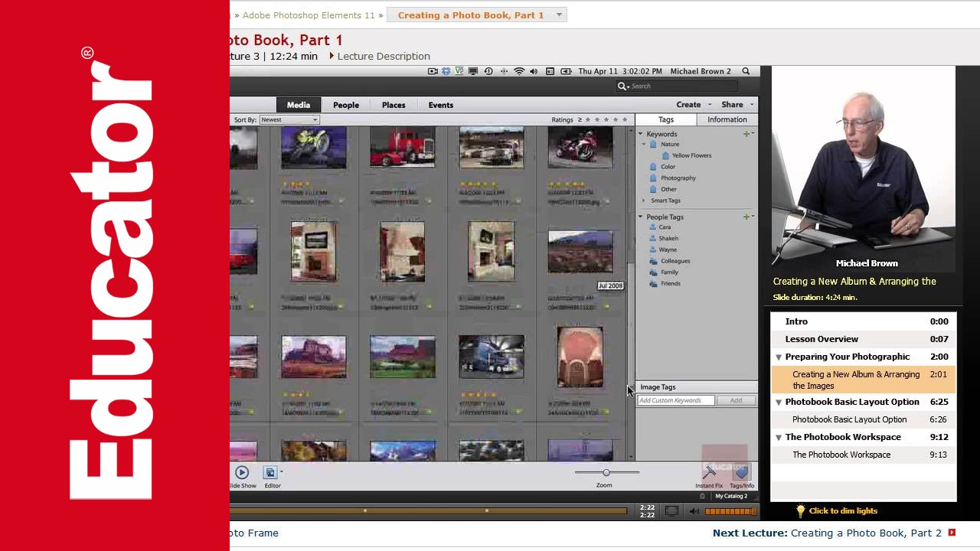This screenshot has width=980, height=551.
Task: Select the red motorcycle thumbnail
Action: pyautogui.click(x=580, y=147)
